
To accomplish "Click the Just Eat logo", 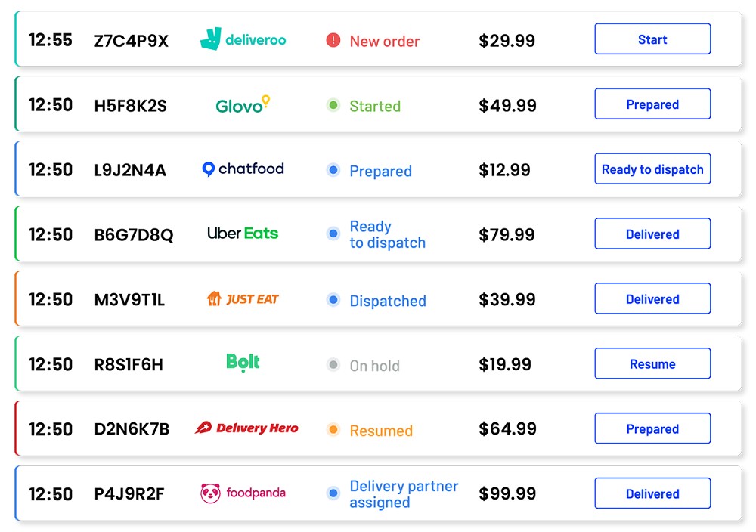I will pyautogui.click(x=243, y=298).
